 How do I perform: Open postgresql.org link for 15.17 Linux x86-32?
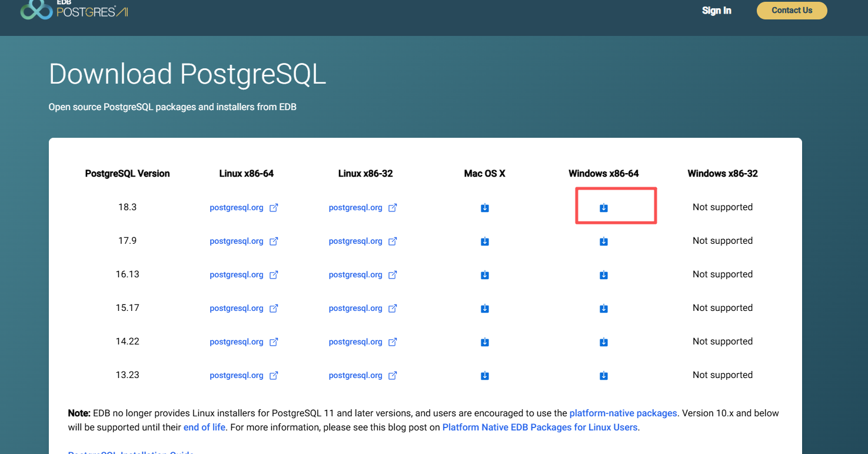(355, 309)
